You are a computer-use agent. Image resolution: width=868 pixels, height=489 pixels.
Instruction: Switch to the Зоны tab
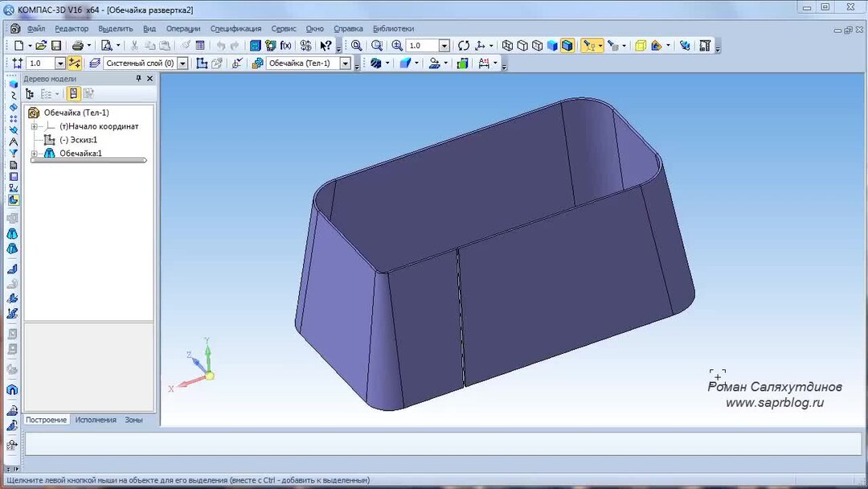click(133, 420)
